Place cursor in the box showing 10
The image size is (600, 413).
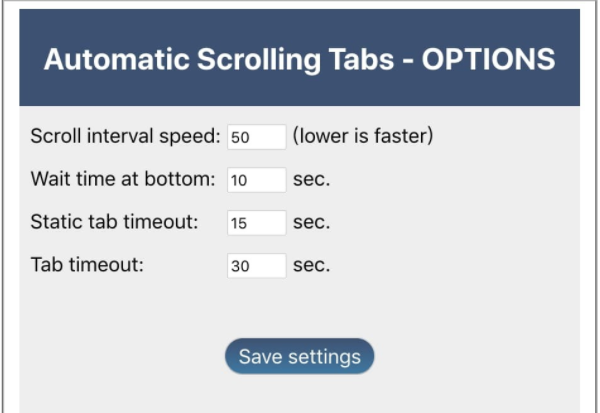coord(256,180)
